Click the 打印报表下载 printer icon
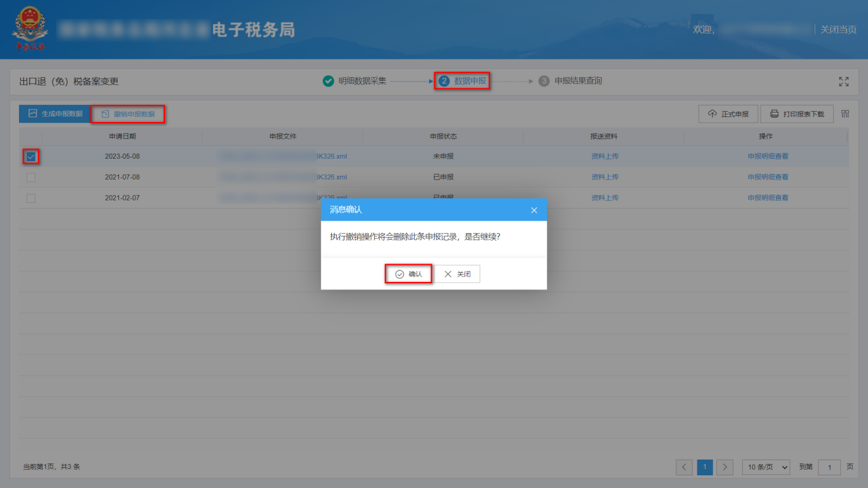 tap(773, 113)
